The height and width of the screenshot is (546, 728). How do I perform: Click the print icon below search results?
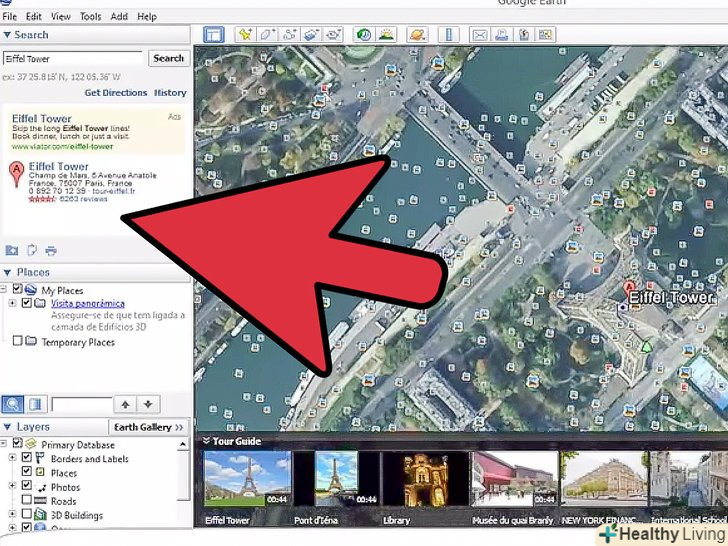(x=50, y=250)
